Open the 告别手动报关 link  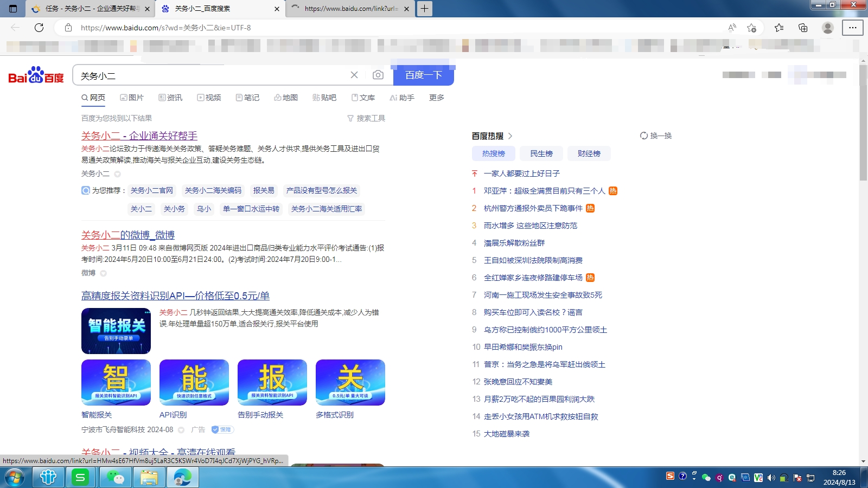[x=260, y=415]
